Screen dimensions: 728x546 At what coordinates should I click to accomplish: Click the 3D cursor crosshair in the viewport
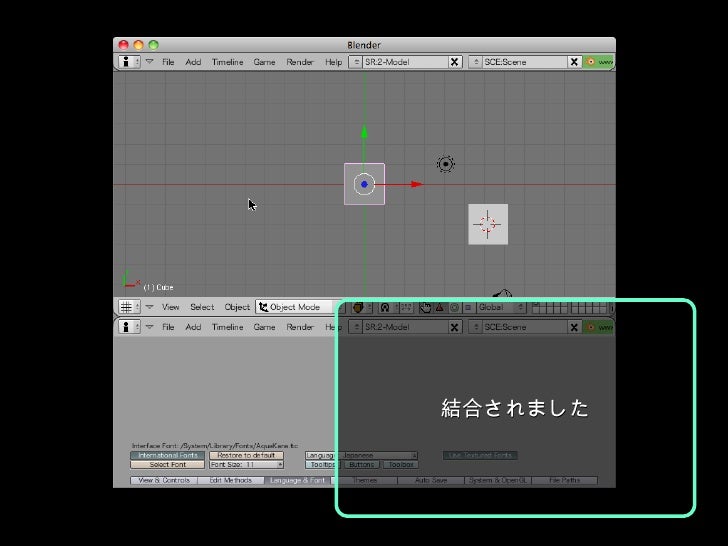(488, 224)
